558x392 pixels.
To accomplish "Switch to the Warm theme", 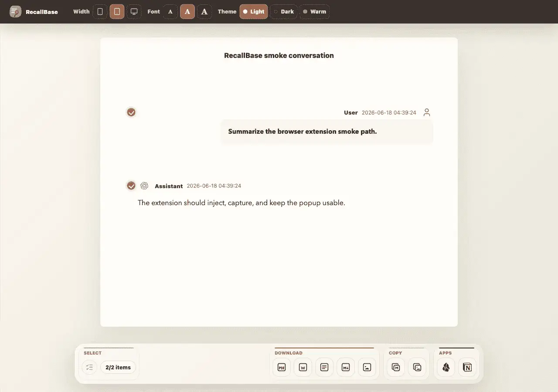I will 314,12.
